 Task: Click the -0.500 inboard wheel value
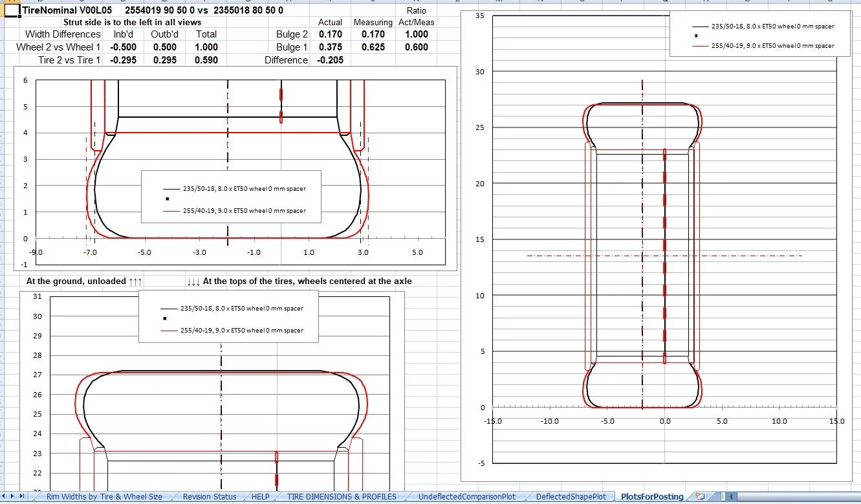tap(123, 47)
